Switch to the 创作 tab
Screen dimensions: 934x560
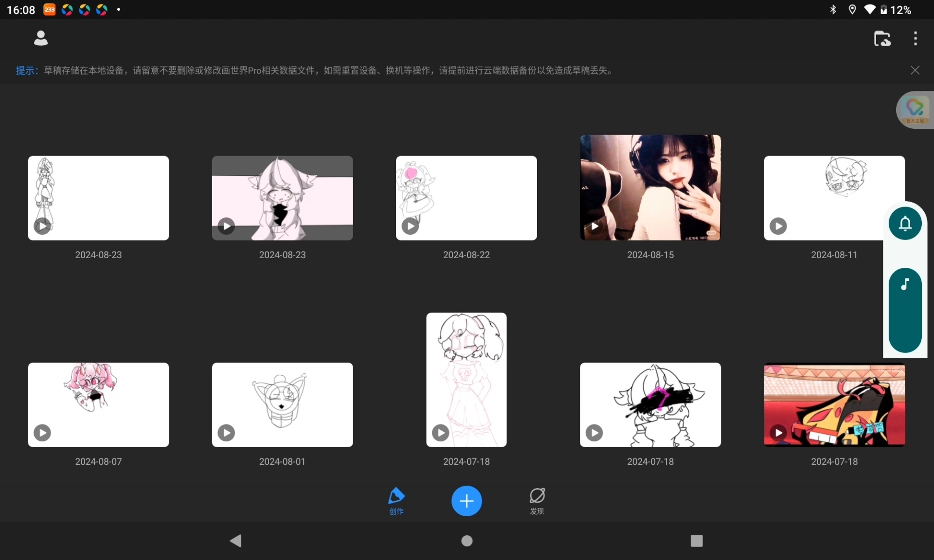tap(396, 501)
